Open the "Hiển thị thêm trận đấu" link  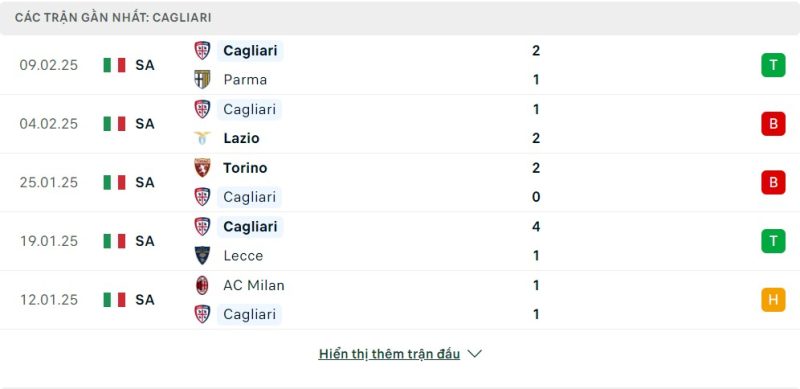pyautogui.click(x=389, y=354)
